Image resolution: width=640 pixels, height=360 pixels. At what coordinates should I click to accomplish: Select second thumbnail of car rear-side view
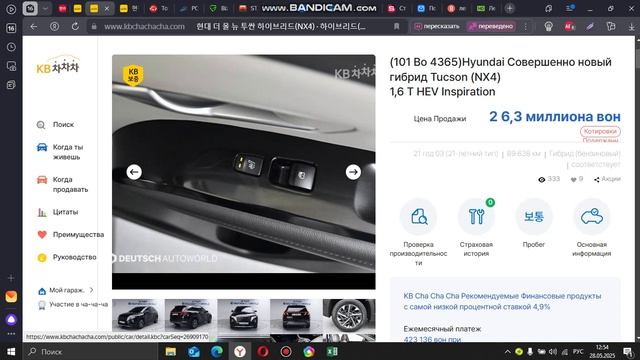(191, 315)
